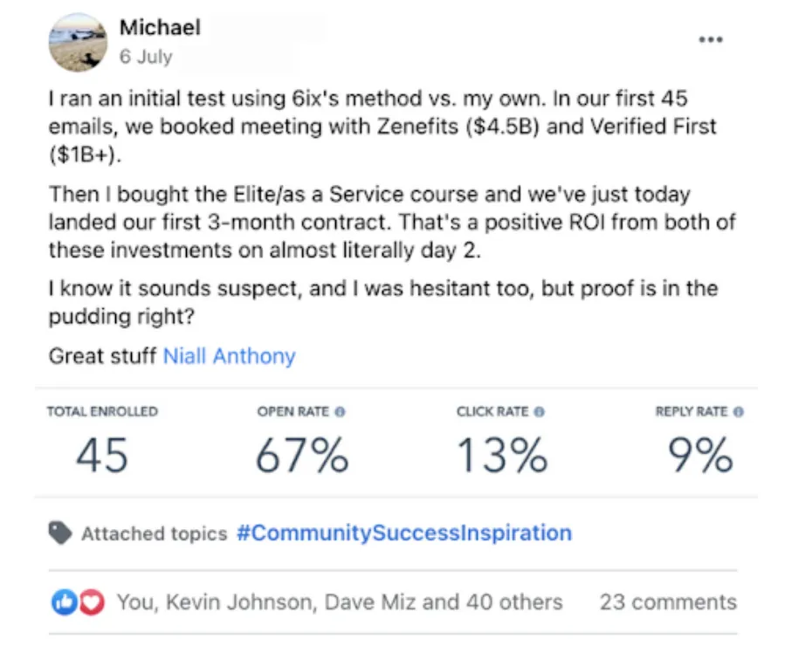Click Michael's profile picture thumbnail

click(x=78, y=41)
